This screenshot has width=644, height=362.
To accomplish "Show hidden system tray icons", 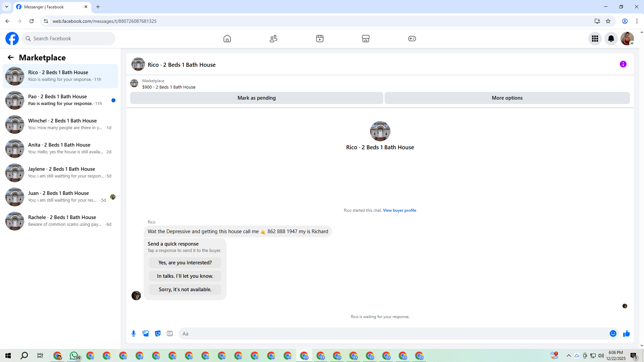I will click(569, 356).
